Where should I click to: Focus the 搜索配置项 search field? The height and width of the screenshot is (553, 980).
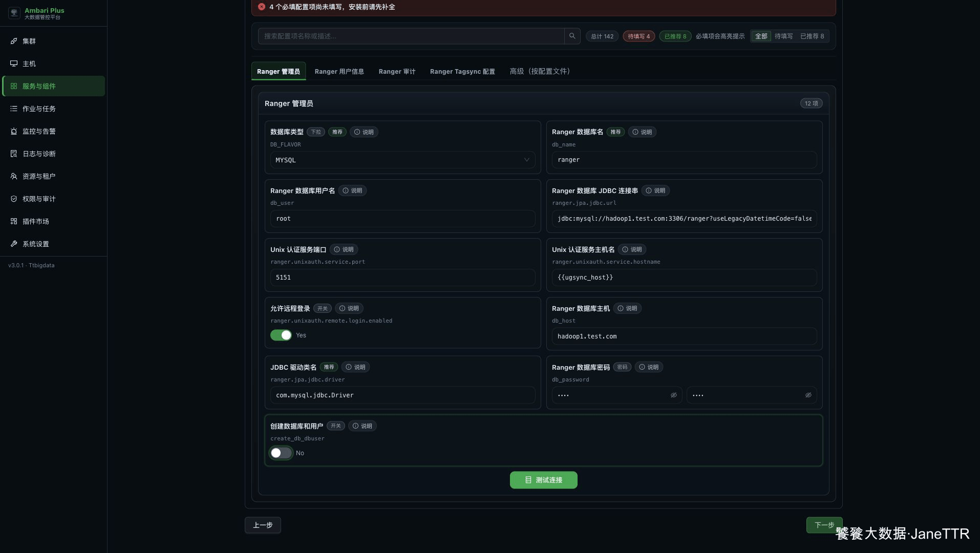click(411, 36)
